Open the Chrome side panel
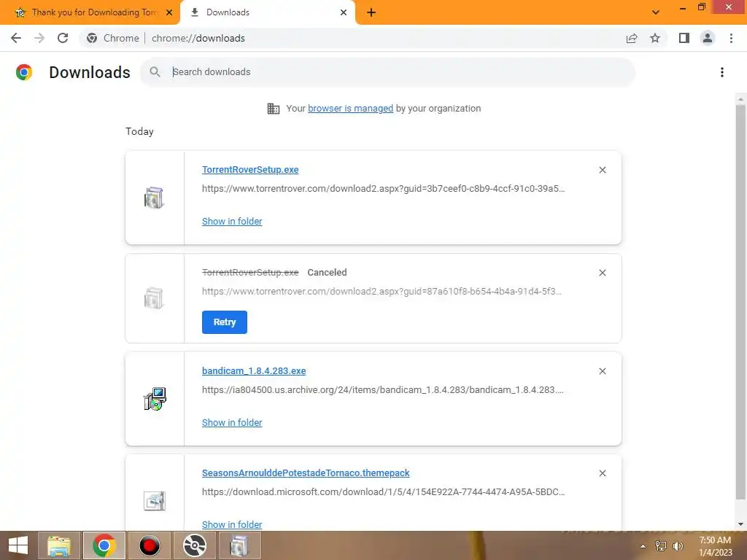The height and width of the screenshot is (560, 747). click(684, 38)
